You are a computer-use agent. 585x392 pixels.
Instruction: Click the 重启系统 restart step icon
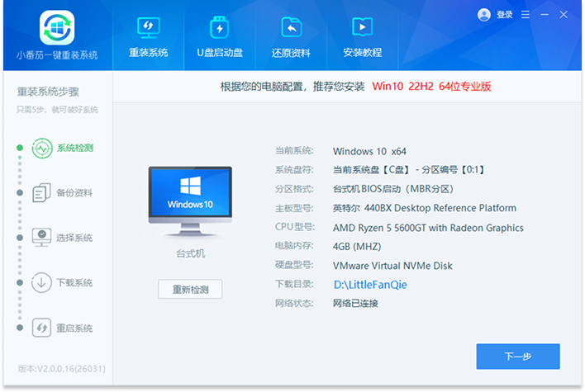pos(42,328)
